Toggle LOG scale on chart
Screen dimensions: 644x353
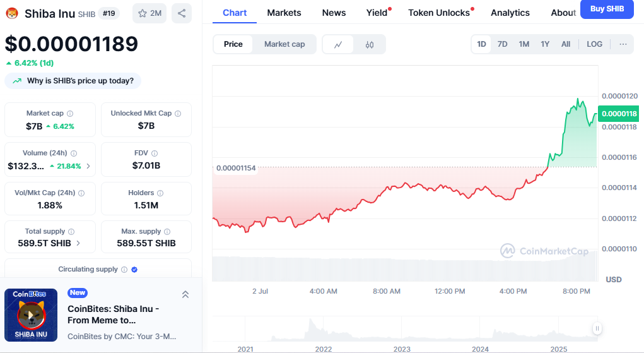[x=594, y=44]
